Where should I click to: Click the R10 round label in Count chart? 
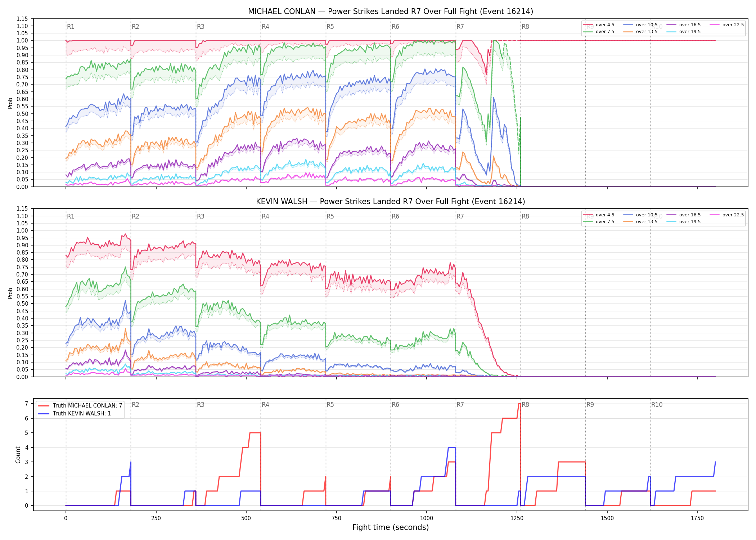(x=657, y=405)
